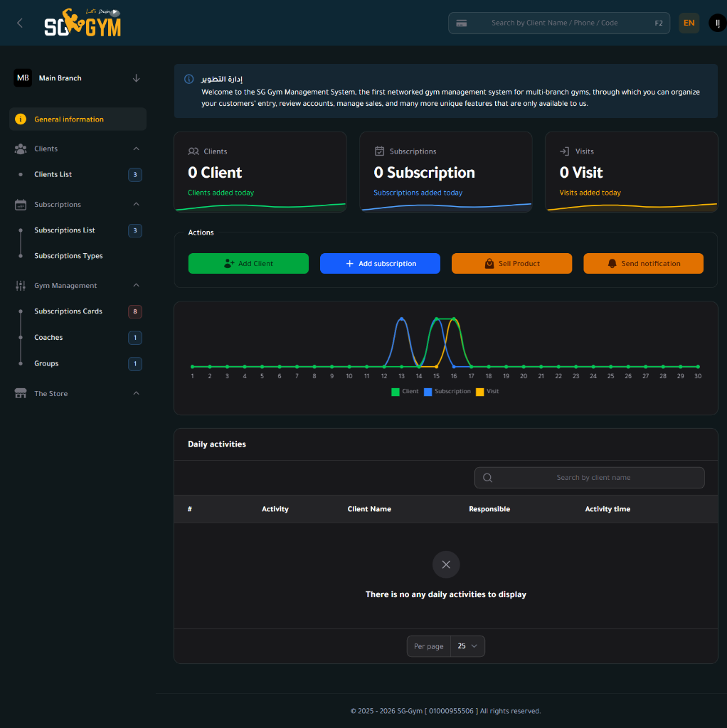Toggle the Client series in the chart legend
The height and width of the screenshot is (728, 727).
click(x=405, y=392)
